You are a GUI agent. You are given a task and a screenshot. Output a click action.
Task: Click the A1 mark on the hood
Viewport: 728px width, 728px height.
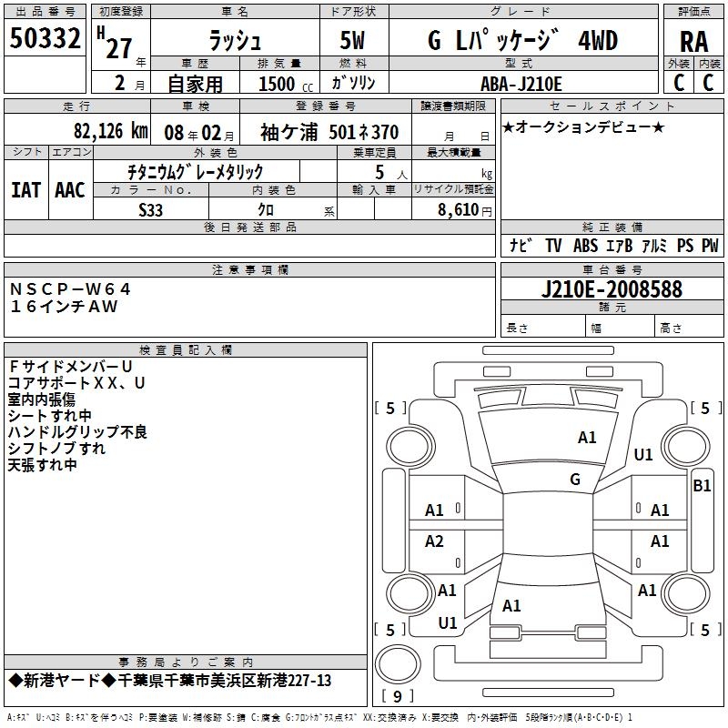pyautogui.click(x=587, y=438)
